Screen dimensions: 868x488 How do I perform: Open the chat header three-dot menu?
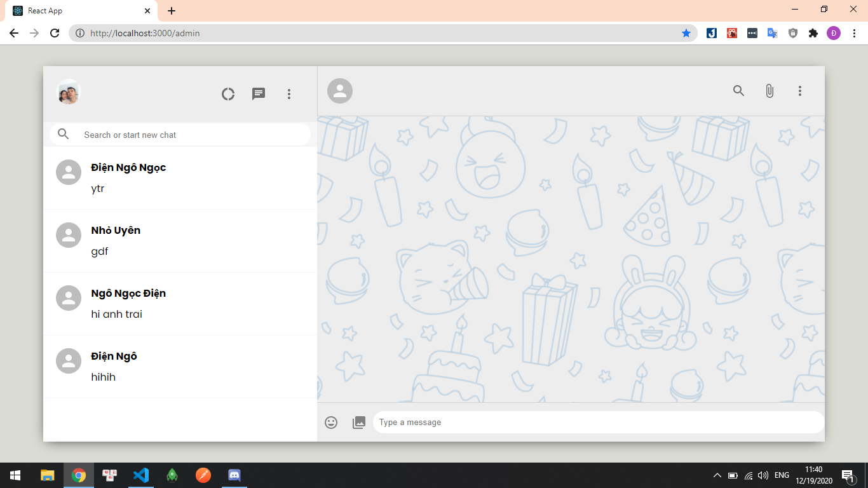[x=800, y=91]
